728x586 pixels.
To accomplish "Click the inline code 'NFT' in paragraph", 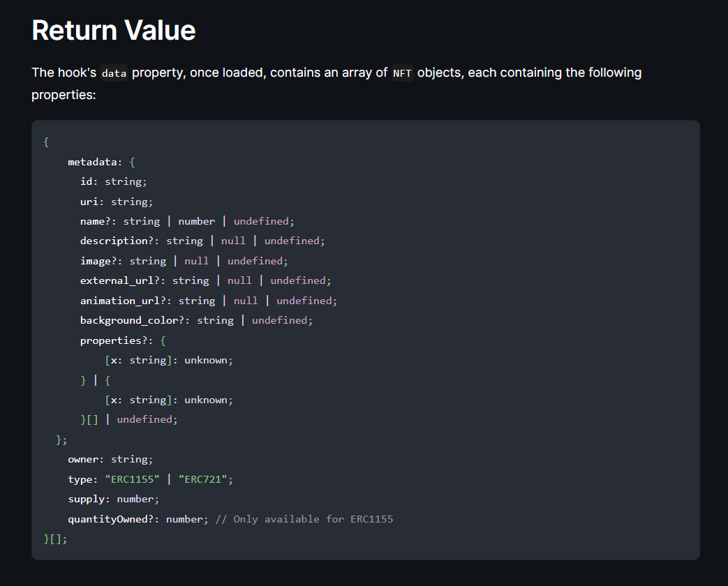I will pyautogui.click(x=402, y=73).
